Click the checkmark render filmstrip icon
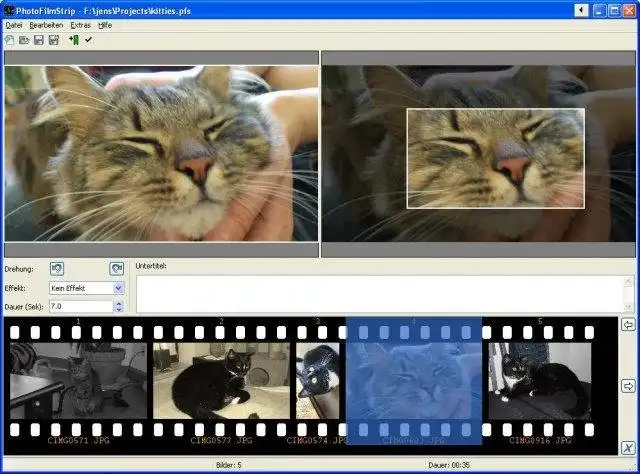This screenshot has width=640, height=474. pos(88,40)
